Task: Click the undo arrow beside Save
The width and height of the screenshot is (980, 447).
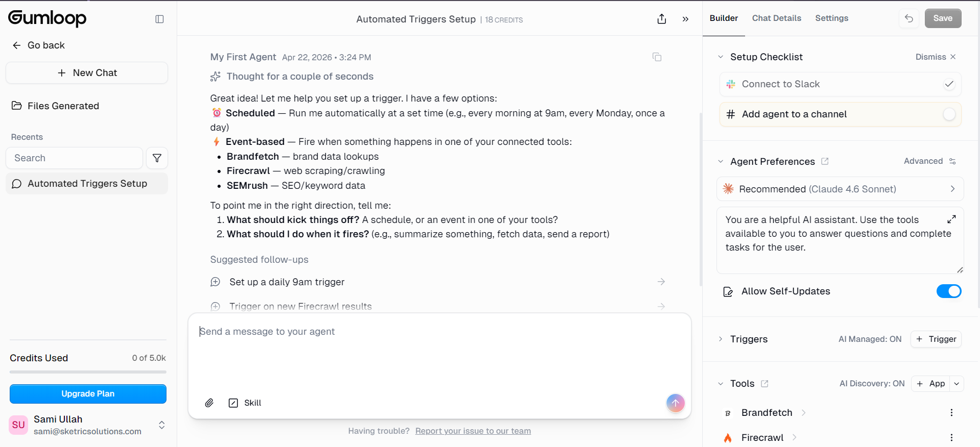Action: point(909,18)
